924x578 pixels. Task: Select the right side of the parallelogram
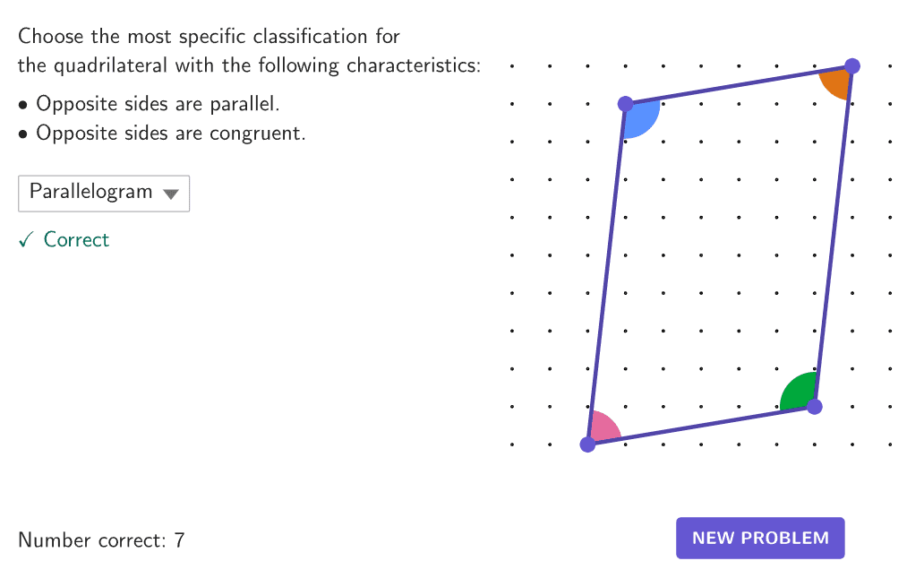(x=834, y=236)
